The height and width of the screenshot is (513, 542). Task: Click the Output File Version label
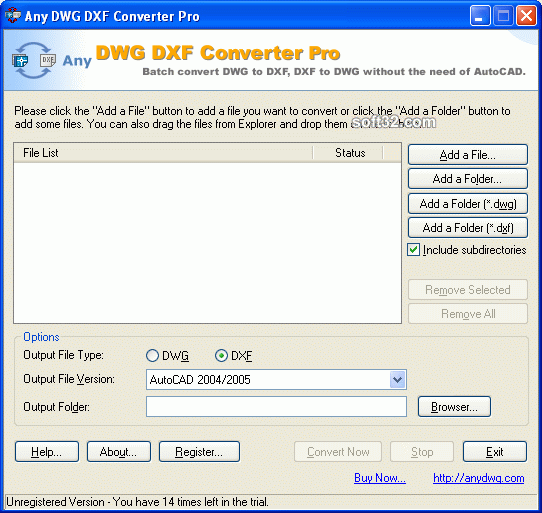pos(69,379)
